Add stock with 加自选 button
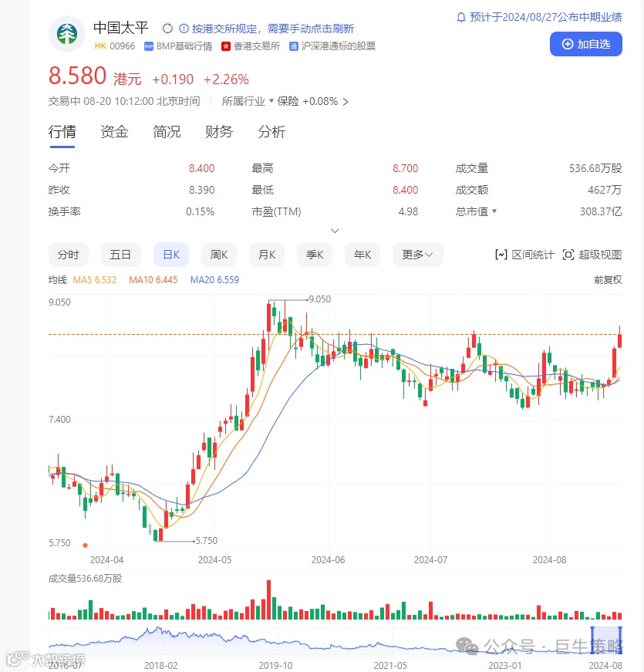 [585, 44]
